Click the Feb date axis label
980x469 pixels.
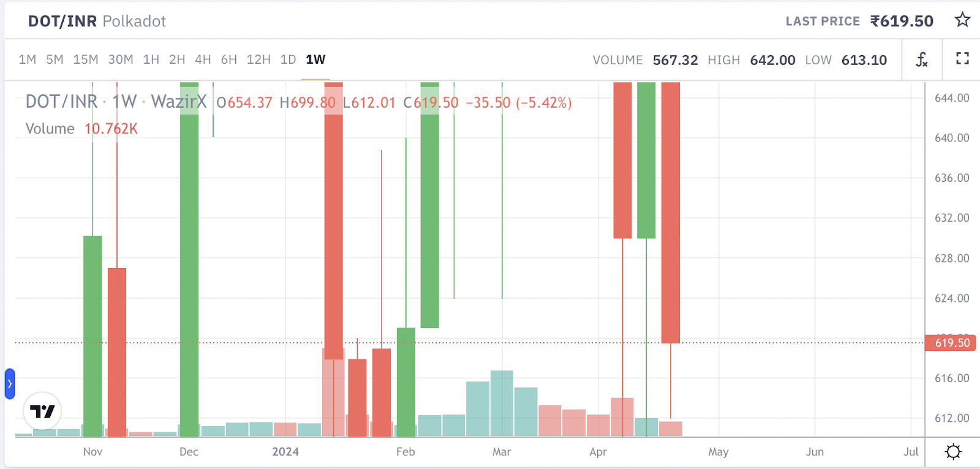point(405,452)
